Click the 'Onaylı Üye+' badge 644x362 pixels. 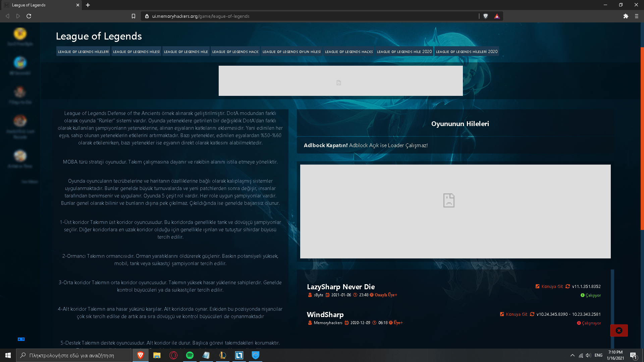[x=386, y=295]
